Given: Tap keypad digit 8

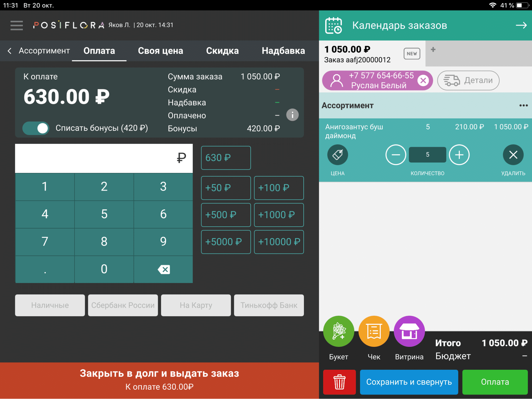Looking at the screenshot, I should 104,242.
